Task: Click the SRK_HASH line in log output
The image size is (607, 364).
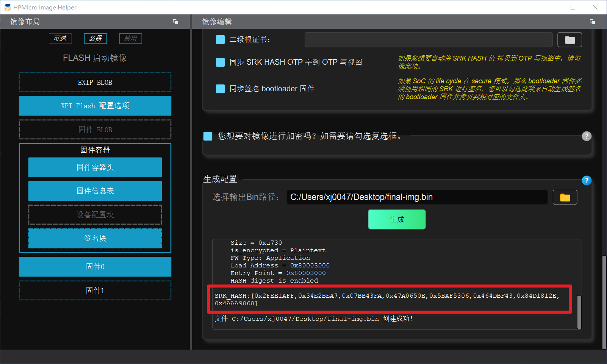Action: (387, 300)
